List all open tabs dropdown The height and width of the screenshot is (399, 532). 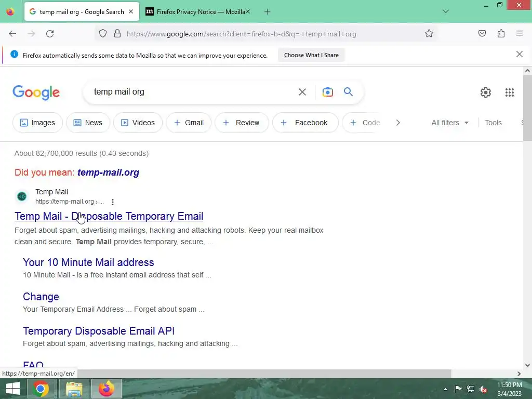446,11
